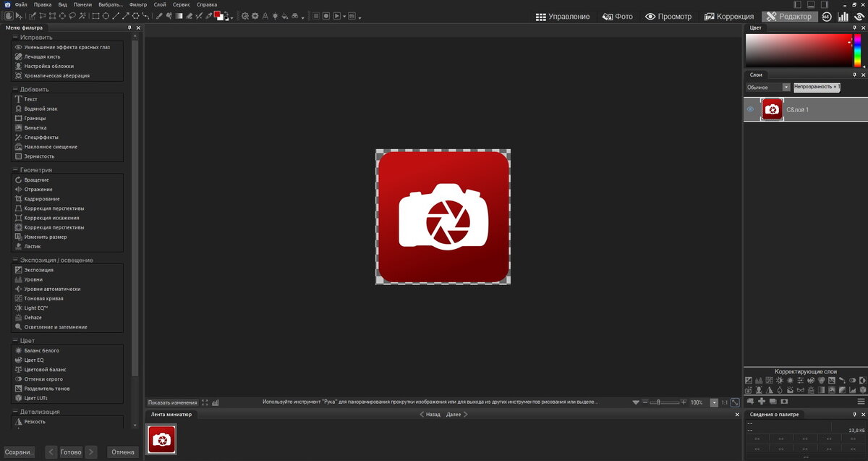Click the add layer mask icon

784,402
